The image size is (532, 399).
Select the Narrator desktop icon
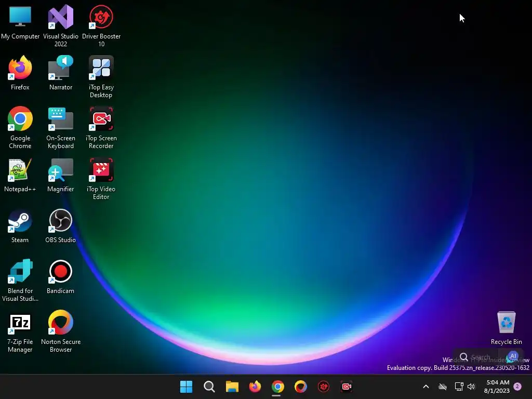pyautogui.click(x=61, y=73)
